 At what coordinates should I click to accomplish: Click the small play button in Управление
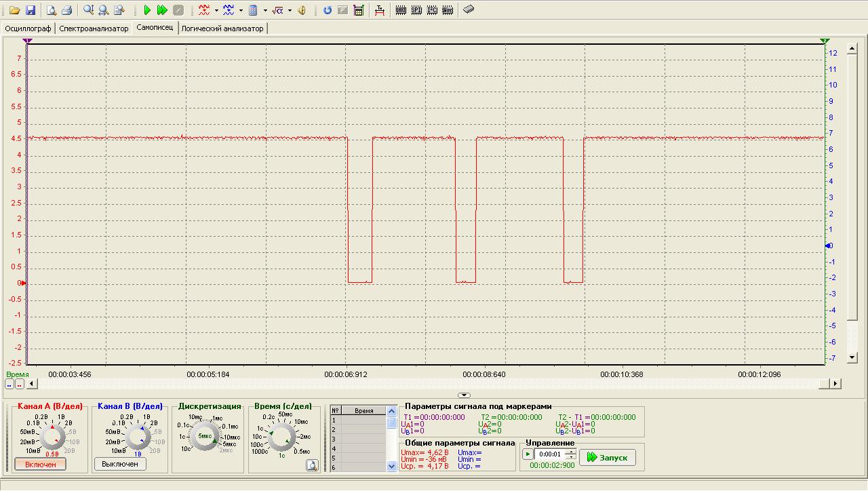tap(528, 454)
